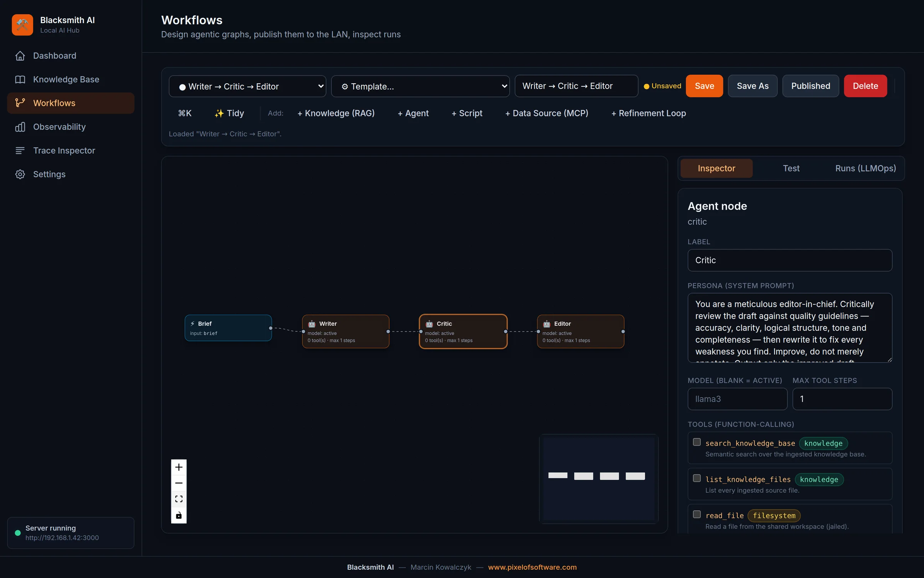Image resolution: width=924 pixels, height=578 pixels.
Task: Click the workflow name input field
Action: coord(576,86)
